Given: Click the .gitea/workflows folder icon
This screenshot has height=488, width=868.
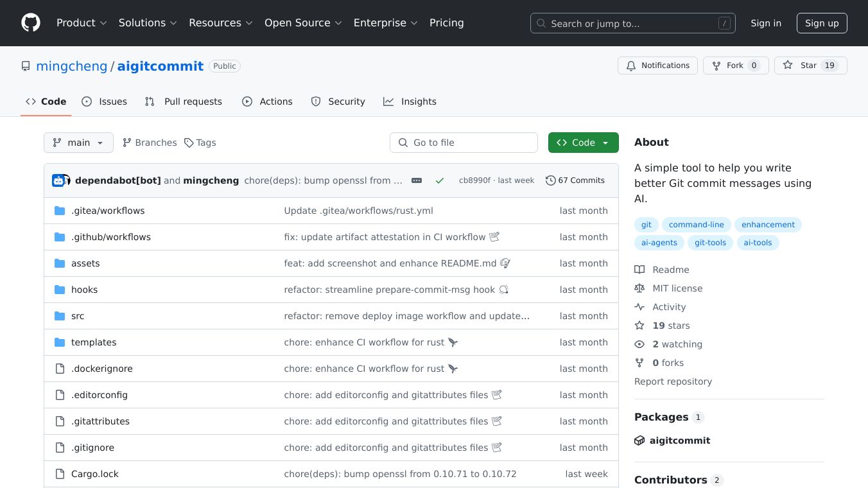Looking at the screenshot, I should [60, 211].
